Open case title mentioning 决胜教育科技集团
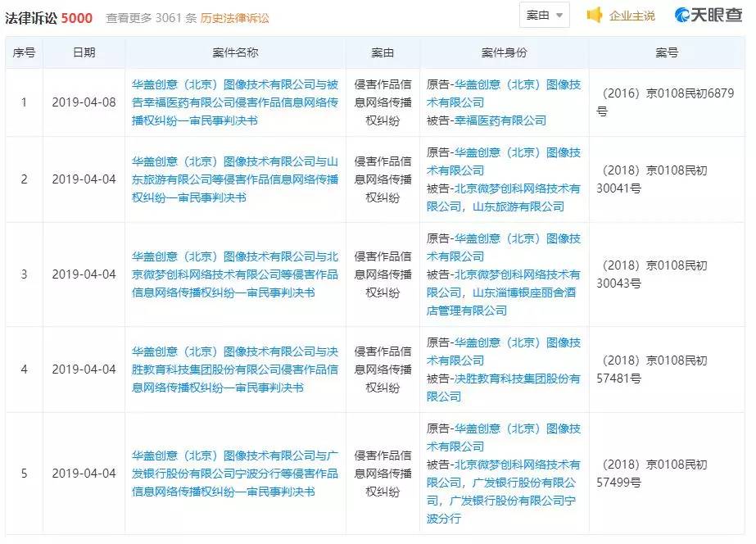This screenshot has height=544, width=756. (x=235, y=369)
